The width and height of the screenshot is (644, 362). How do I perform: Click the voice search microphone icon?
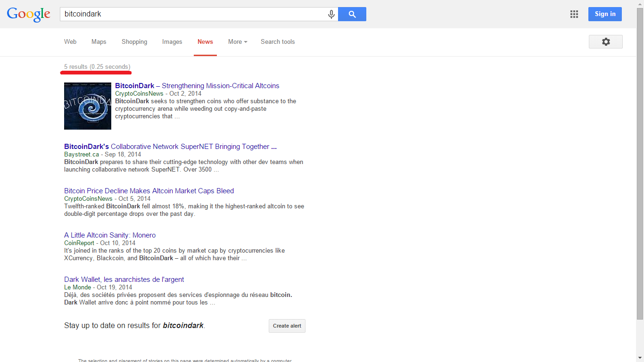[331, 14]
